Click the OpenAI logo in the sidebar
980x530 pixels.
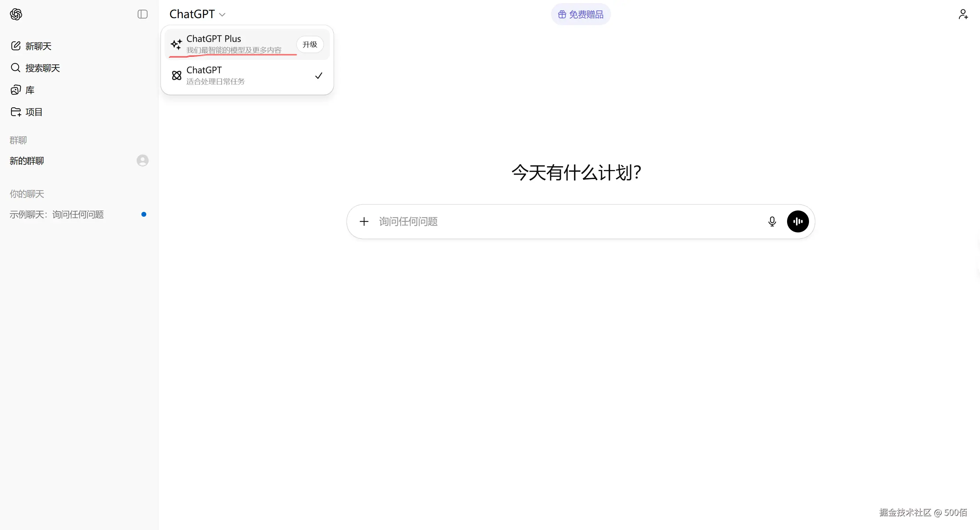16,14
